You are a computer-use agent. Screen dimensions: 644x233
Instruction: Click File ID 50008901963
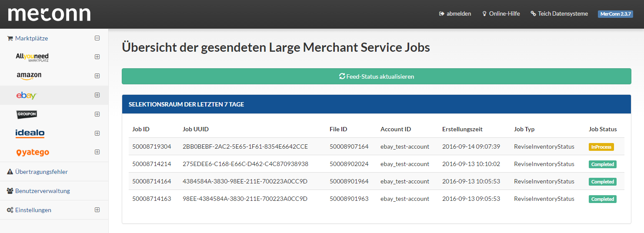point(349,199)
